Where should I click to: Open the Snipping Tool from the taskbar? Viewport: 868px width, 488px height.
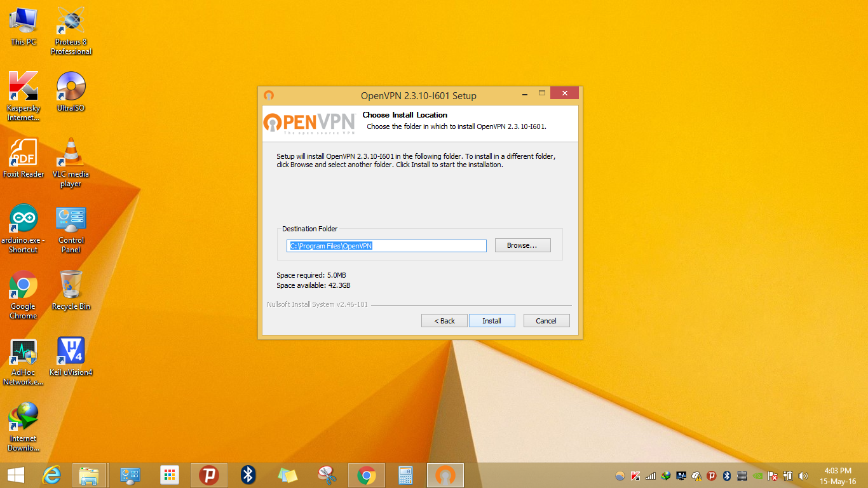[x=327, y=475]
